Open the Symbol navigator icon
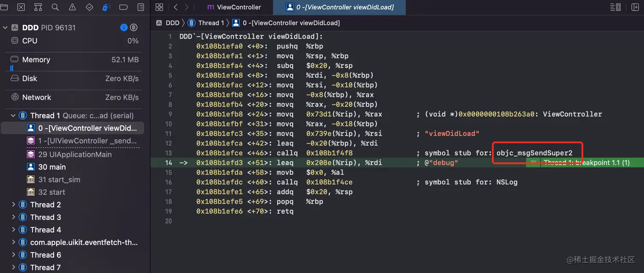644x273 pixels. pyautogui.click(x=37, y=7)
